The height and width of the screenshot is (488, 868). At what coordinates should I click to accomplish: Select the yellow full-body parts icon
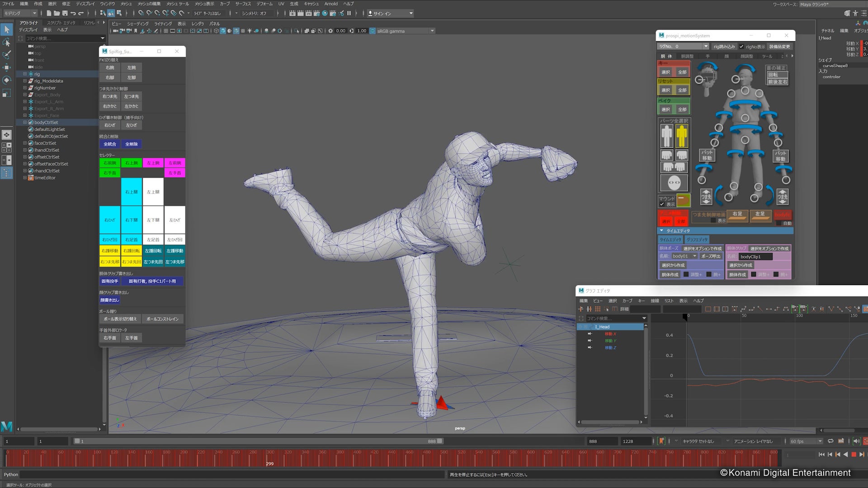(682, 136)
